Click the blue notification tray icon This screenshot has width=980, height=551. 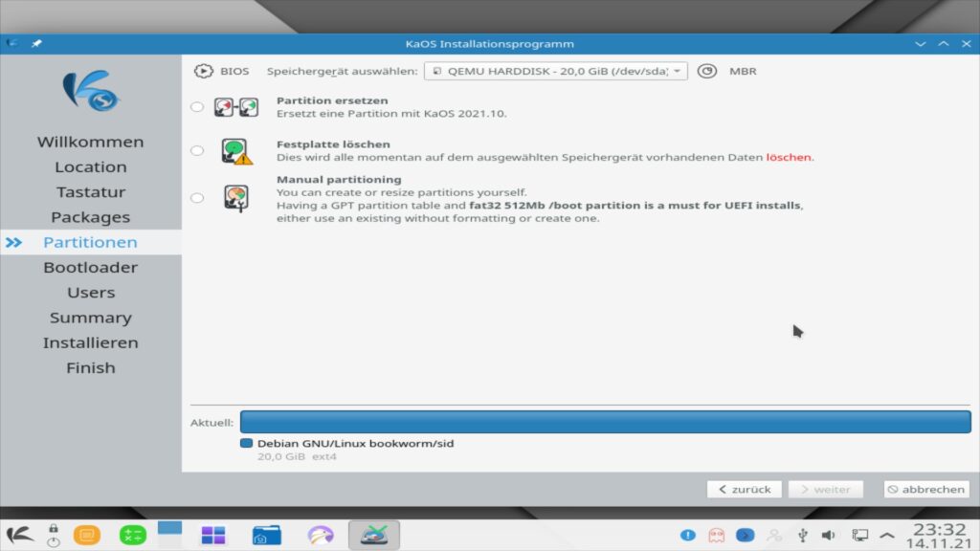688,536
